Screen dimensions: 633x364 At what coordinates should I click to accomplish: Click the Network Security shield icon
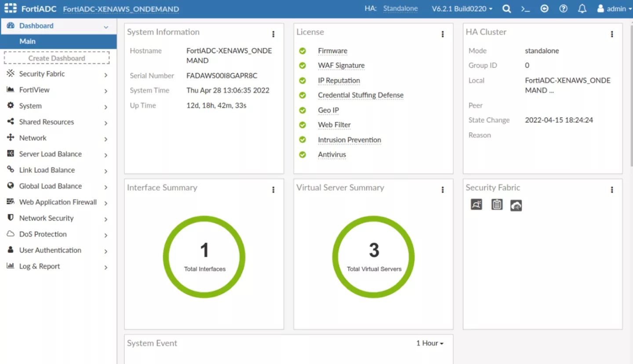tap(11, 218)
